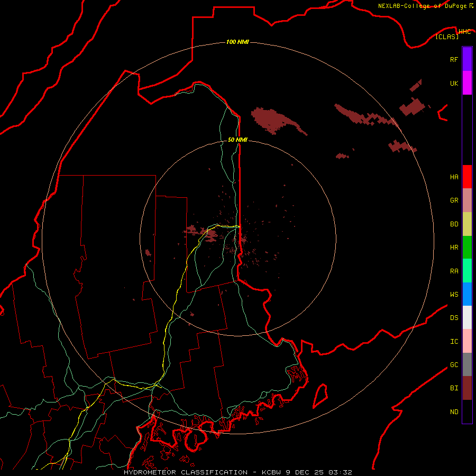Click the HHC product label
Screen dimensions: 476x476
pos(464,32)
